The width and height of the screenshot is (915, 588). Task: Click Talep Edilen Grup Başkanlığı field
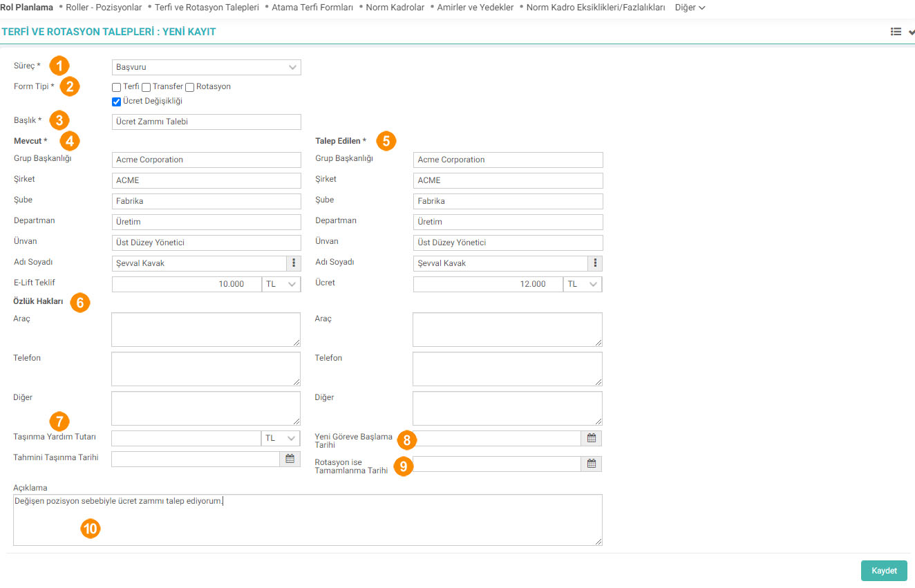pyautogui.click(x=508, y=160)
